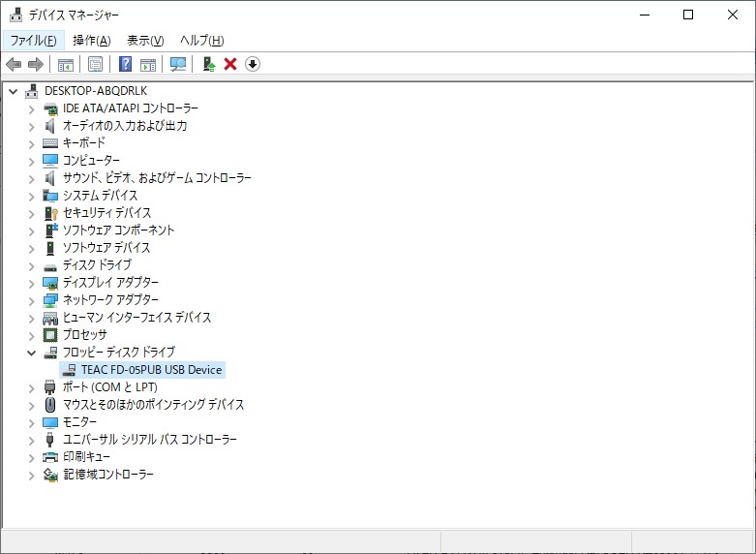Click the 記憶域コントローラー icon
Screen dimensions: 756x554
(x=50, y=475)
